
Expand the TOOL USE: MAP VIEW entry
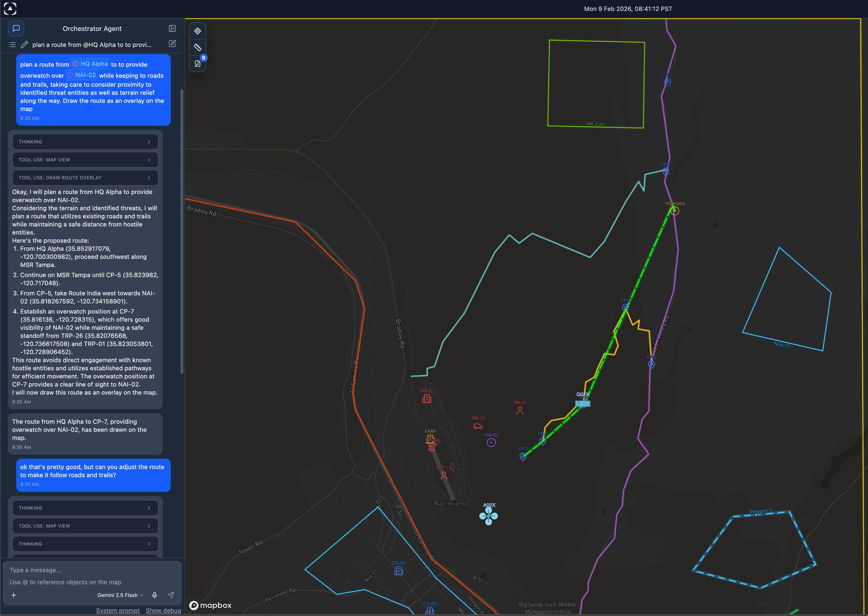(x=85, y=159)
